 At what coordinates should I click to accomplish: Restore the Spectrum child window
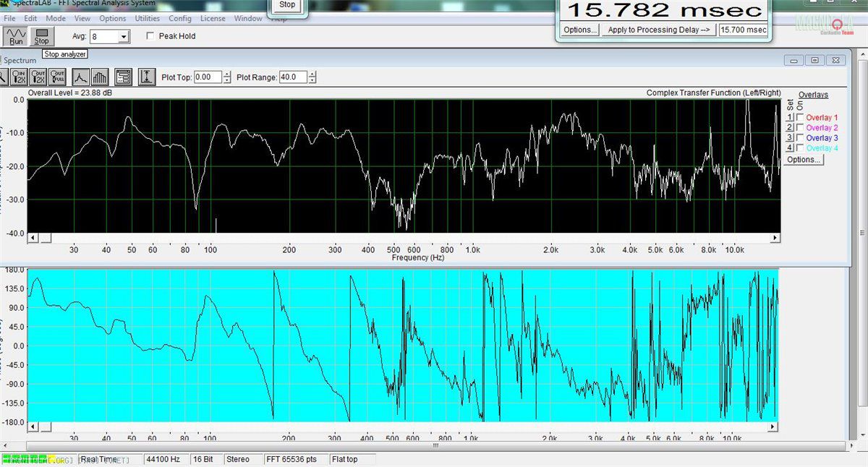tap(815, 60)
